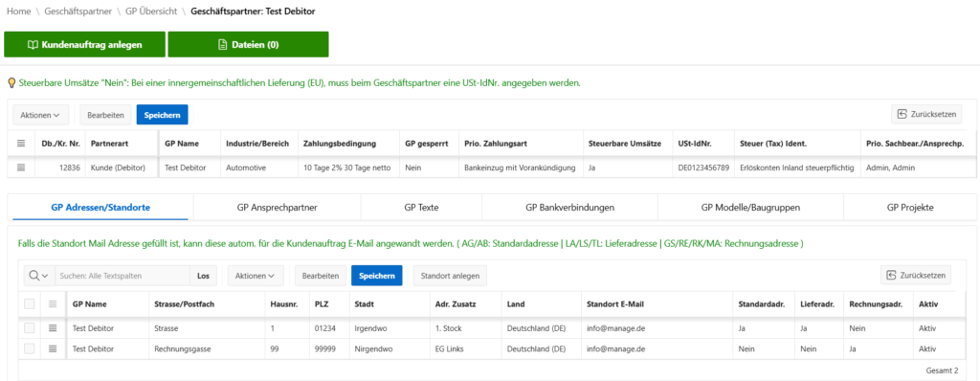This screenshot has width=980, height=381.
Task: Select cell 'Admin, Admin'
Action: point(919,168)
